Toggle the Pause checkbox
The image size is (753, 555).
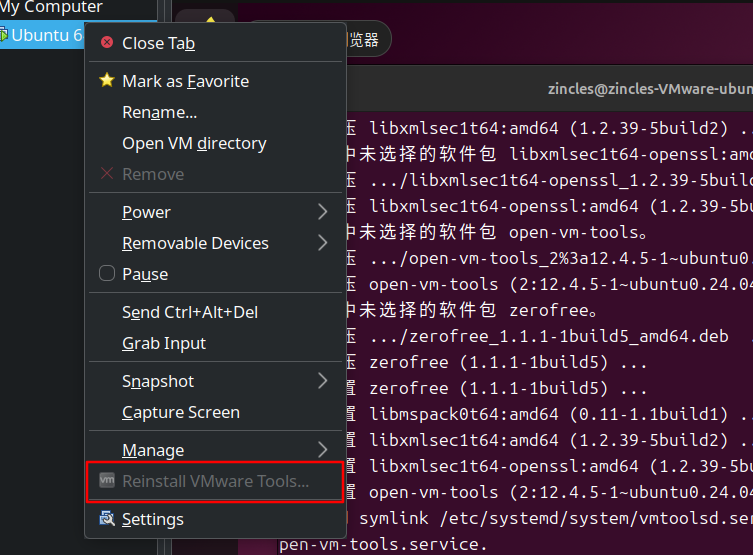click(x=107, y=274)
